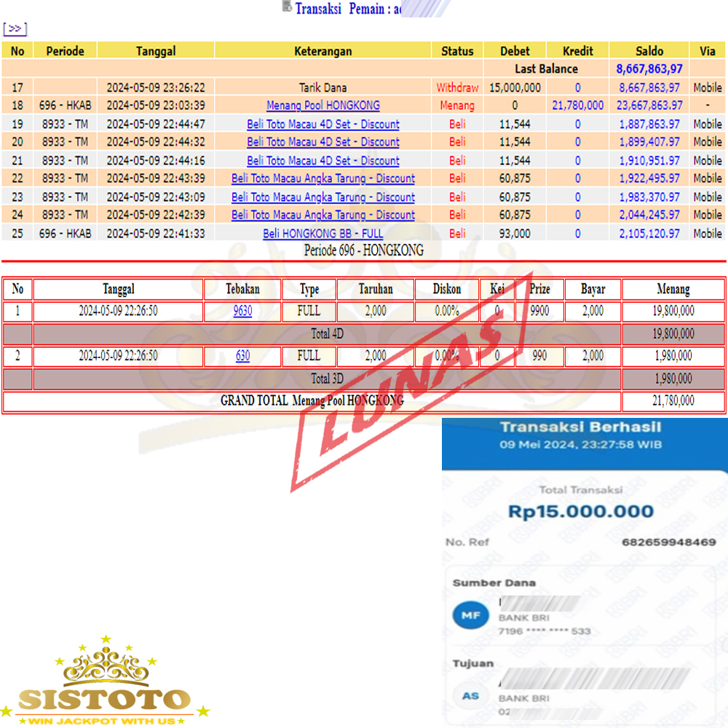The height and width of the screenshot is (728, 728).
Task: Click the reference number 682659948469
Action: (x=668, y=542)
